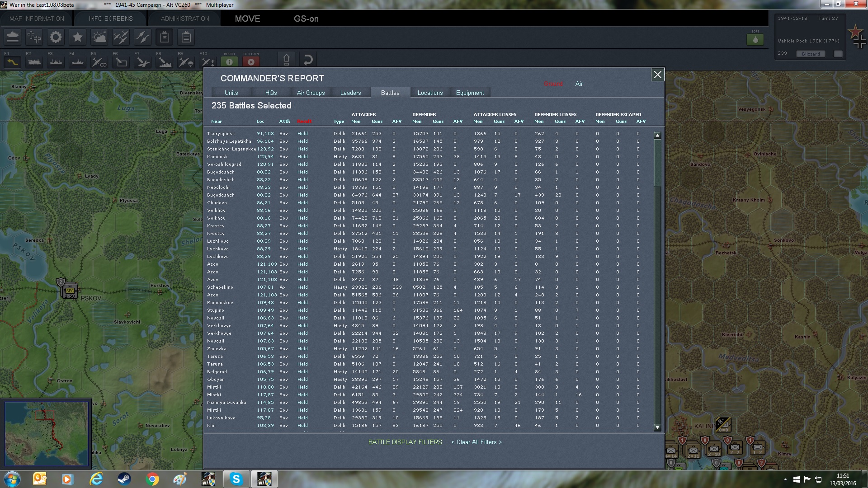Click the up-arrow toolbar icon
Image resolution: width=868 pixels, height=488 pixels.
click(287, 60)
